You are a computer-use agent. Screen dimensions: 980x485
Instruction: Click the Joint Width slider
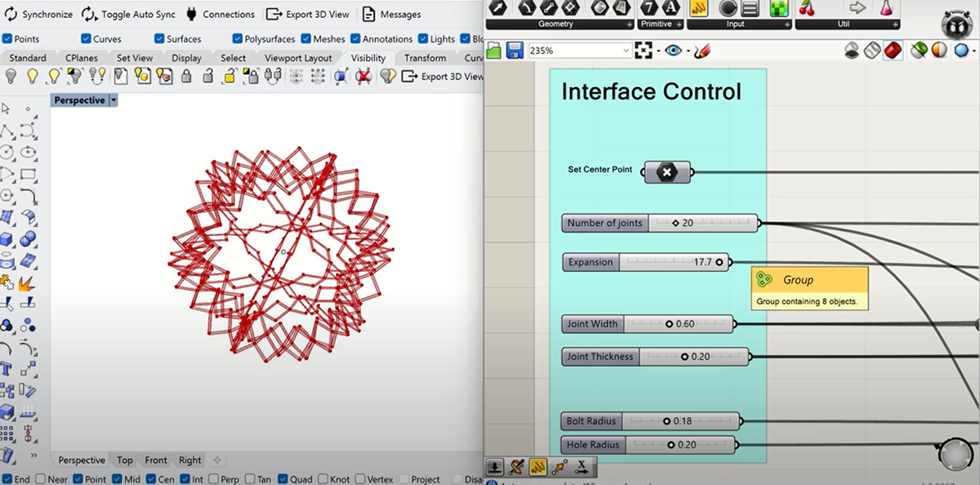point(648,324)
